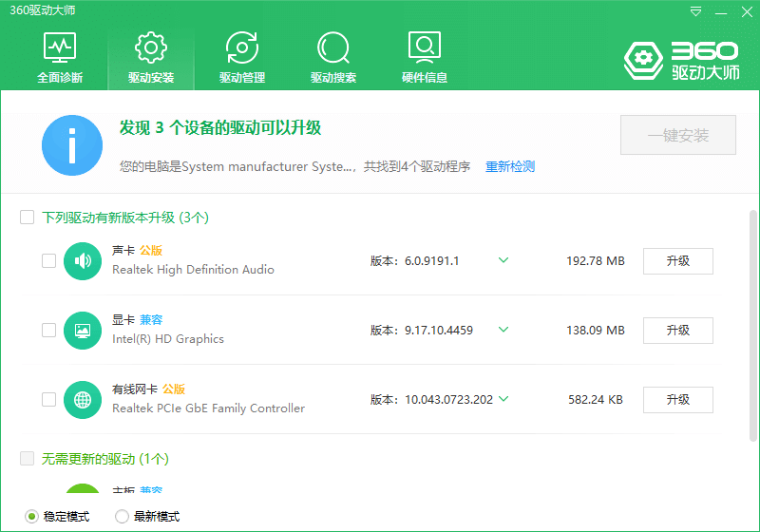This screenshot has width=760, height=532.
Task: Check the 下列驱动有新版本升级 group checkbox
Action: click(28, 217)
